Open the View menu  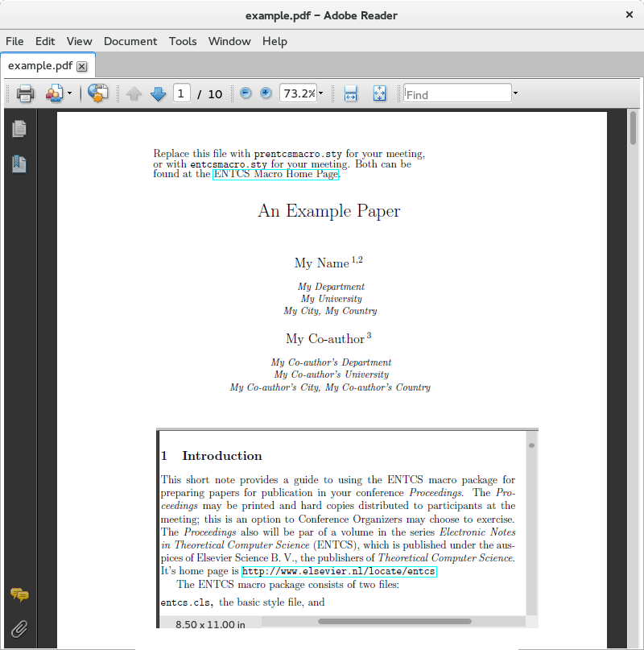pos(79,41)
